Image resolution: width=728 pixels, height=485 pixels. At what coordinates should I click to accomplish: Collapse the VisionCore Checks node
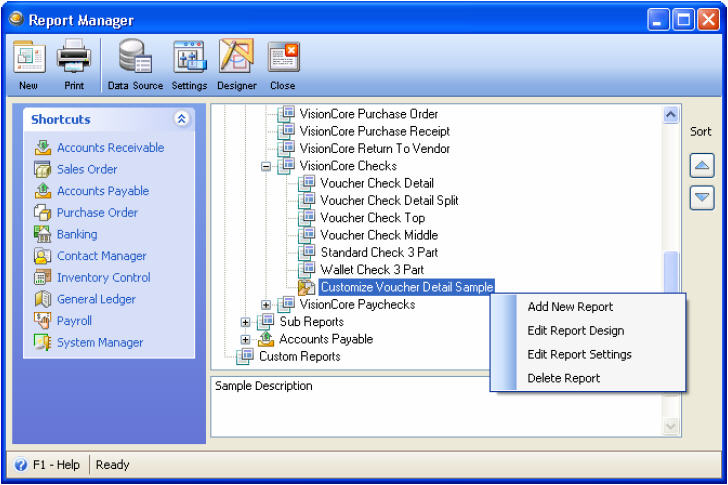266,166
